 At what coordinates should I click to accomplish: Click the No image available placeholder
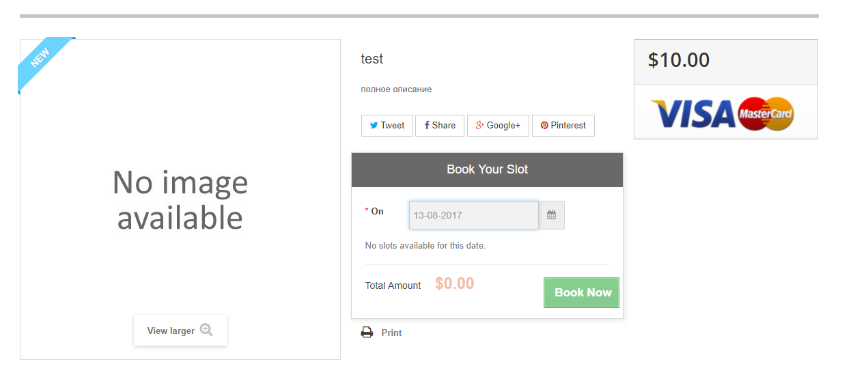tap(180, 200)
